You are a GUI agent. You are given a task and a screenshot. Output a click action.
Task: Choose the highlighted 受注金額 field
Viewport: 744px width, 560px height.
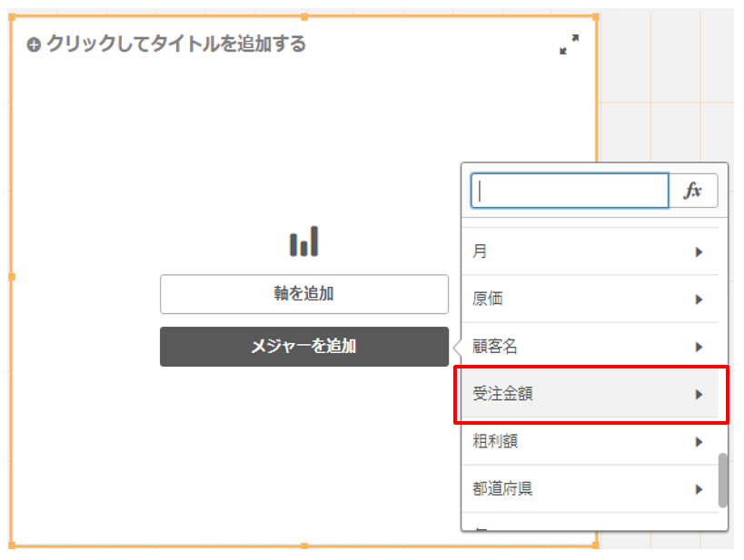(502, 394)
